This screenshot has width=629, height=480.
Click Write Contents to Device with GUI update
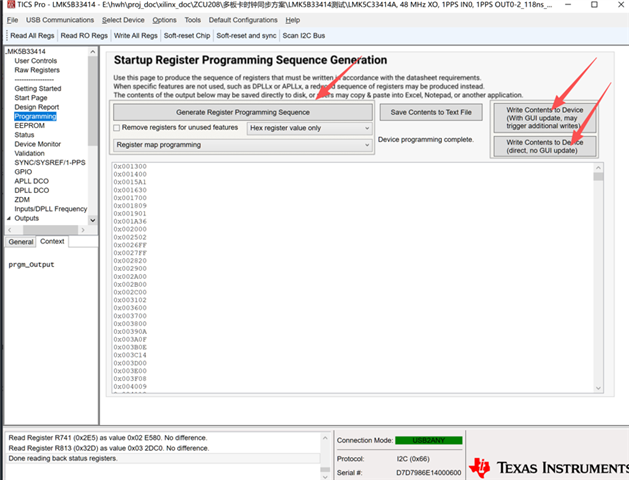click(545, 118)
